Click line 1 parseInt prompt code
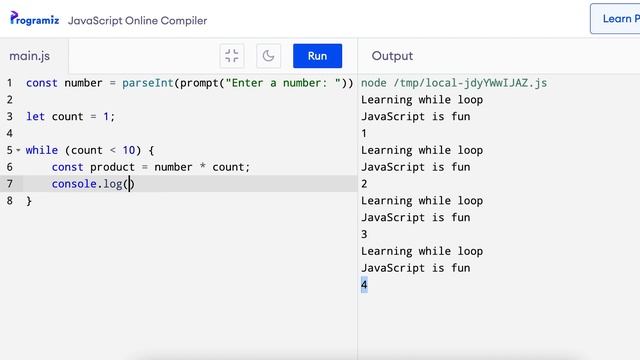Viewport: 640px width, 360px height. point(189,83)
